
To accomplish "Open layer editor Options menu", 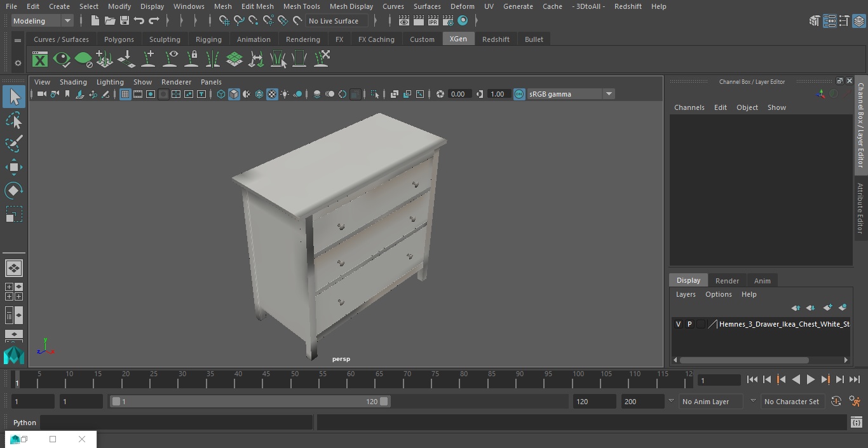I will coord(719,294).
